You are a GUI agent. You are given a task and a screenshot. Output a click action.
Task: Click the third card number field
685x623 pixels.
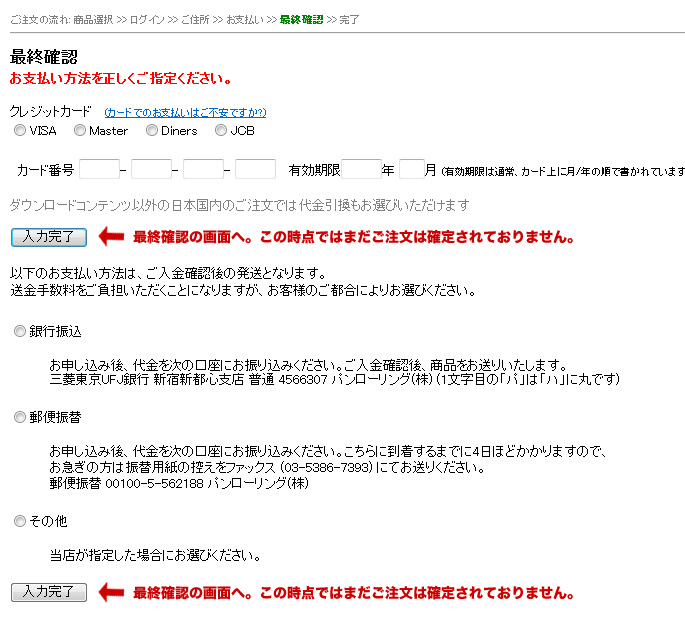point(203,170)
